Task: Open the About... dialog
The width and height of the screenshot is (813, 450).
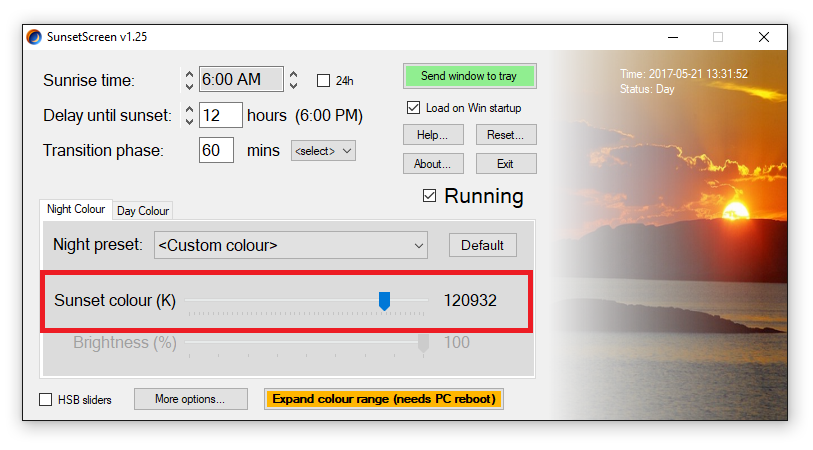Action: click(433, 164)
